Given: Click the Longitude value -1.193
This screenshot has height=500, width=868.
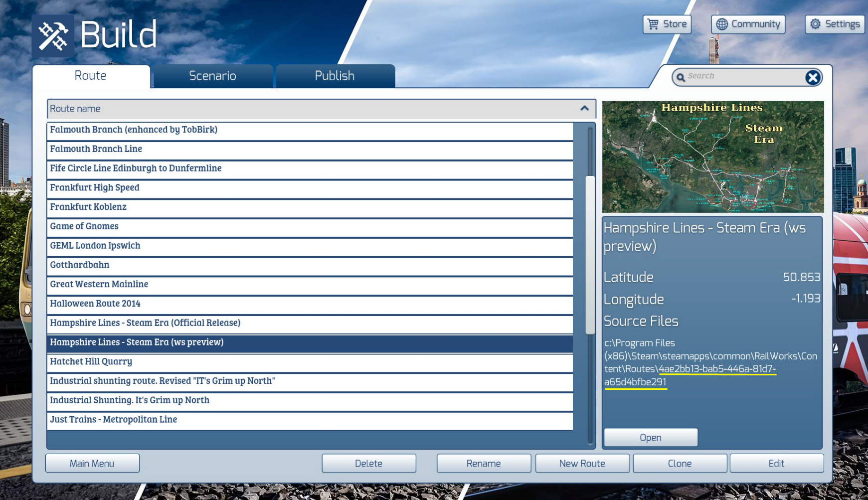Looking at the screenshot, I should click(806, 299).
